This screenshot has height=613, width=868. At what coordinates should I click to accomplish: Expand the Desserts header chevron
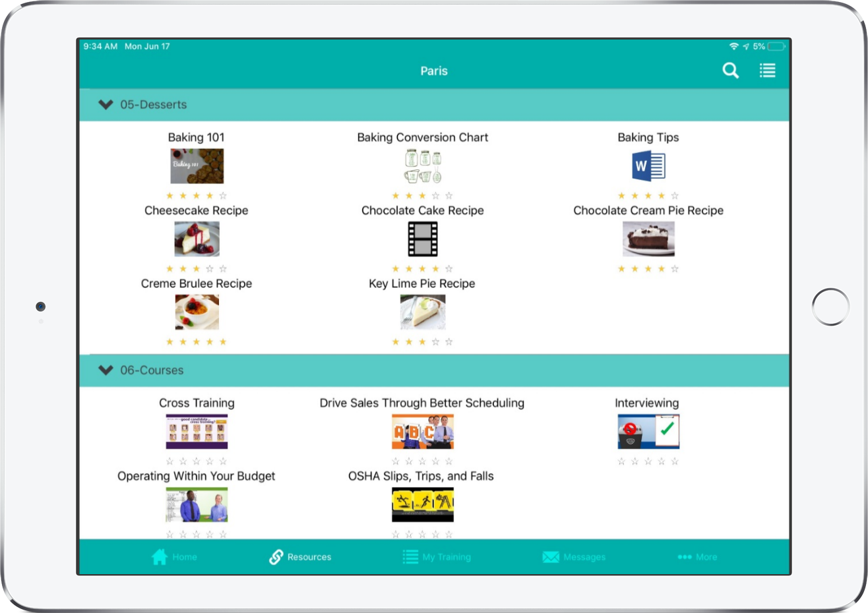coord(106,104)
